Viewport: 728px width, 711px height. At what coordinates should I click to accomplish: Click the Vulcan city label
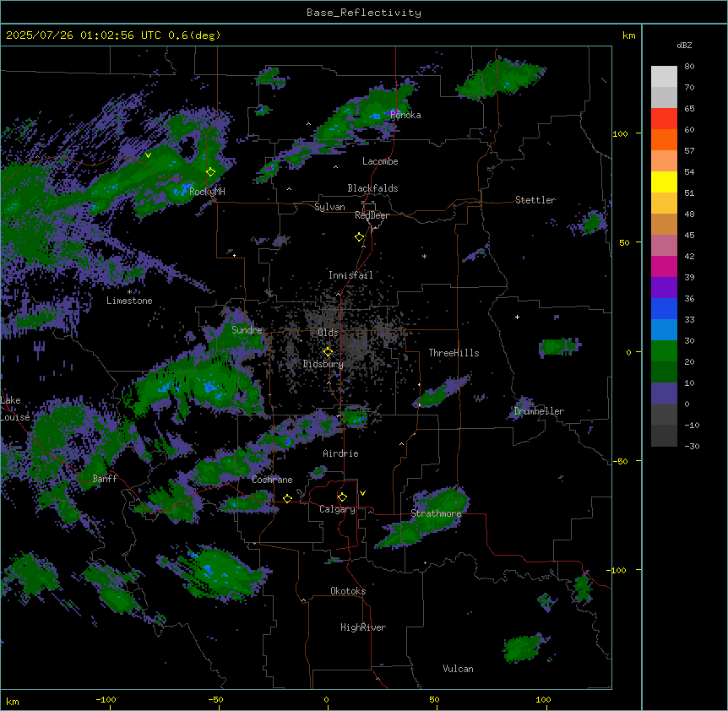pyautogui.click(x=458, y=669)
